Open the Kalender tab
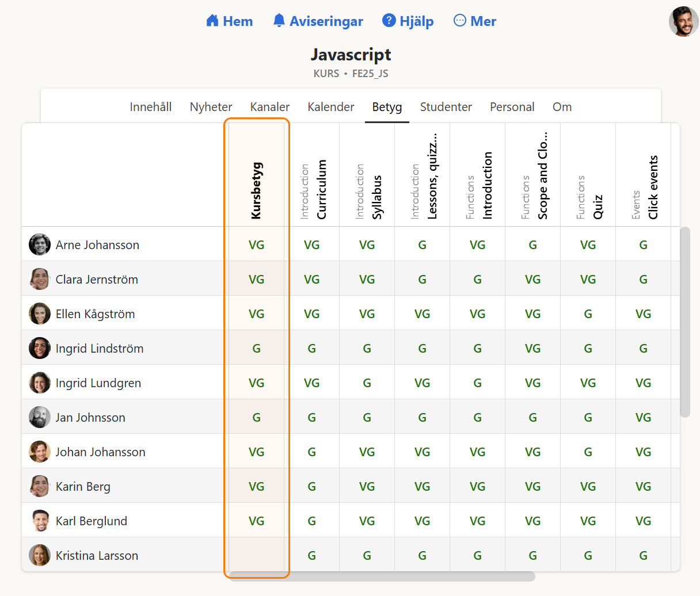 (331, 107)
